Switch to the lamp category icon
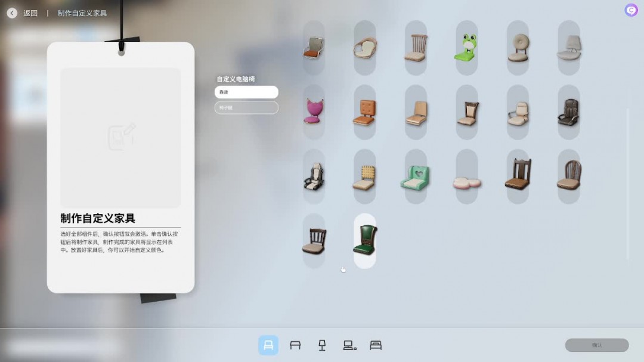 pos(322,345)
